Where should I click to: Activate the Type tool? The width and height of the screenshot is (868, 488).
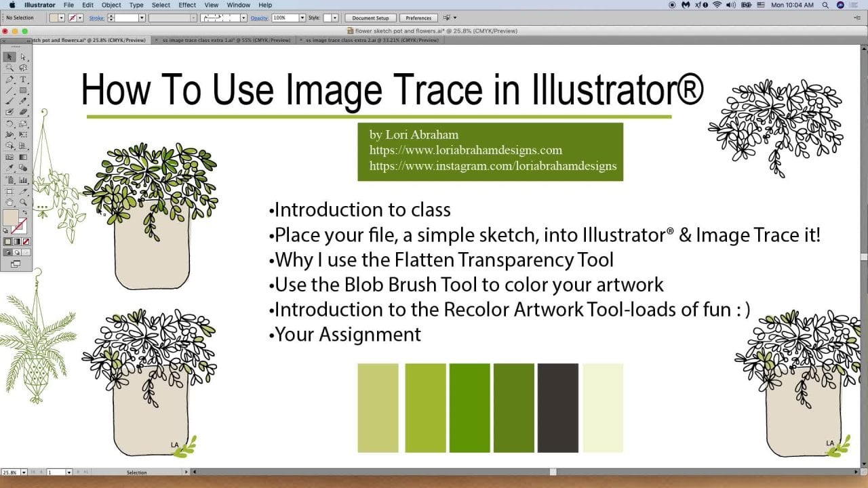click(x=23, y=79)
